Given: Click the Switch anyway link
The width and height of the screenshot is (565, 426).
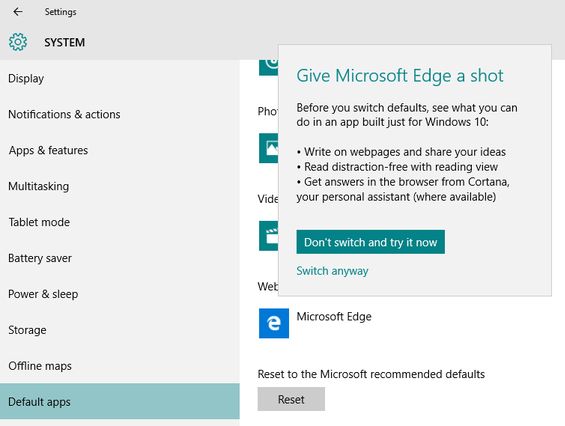Looking at the screenshot, I should 332,271.
